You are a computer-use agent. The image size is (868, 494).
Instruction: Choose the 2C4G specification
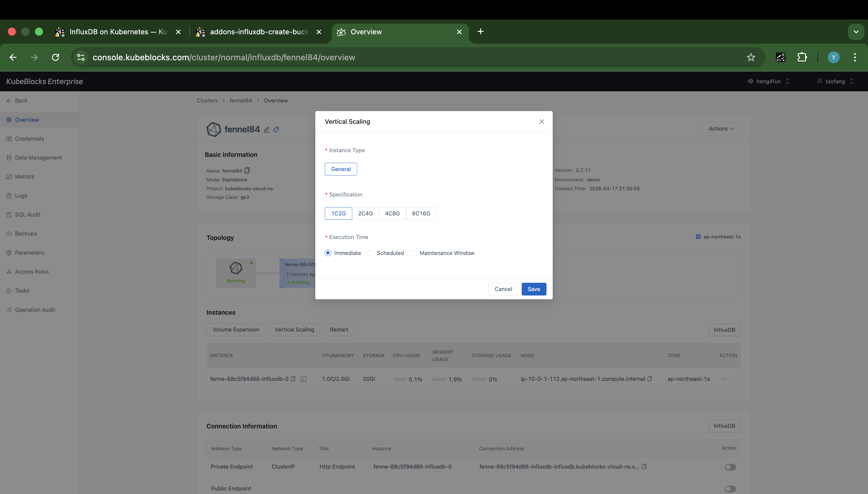(366, 213)
